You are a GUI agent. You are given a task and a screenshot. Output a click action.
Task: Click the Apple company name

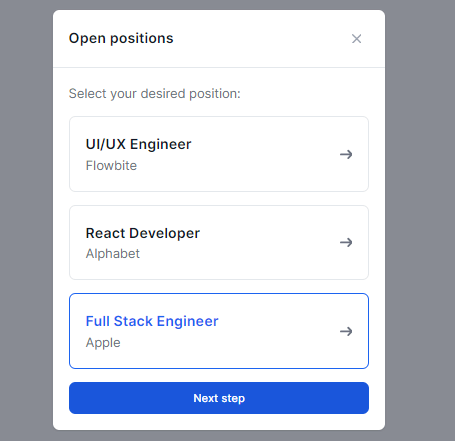pos(103,343)
